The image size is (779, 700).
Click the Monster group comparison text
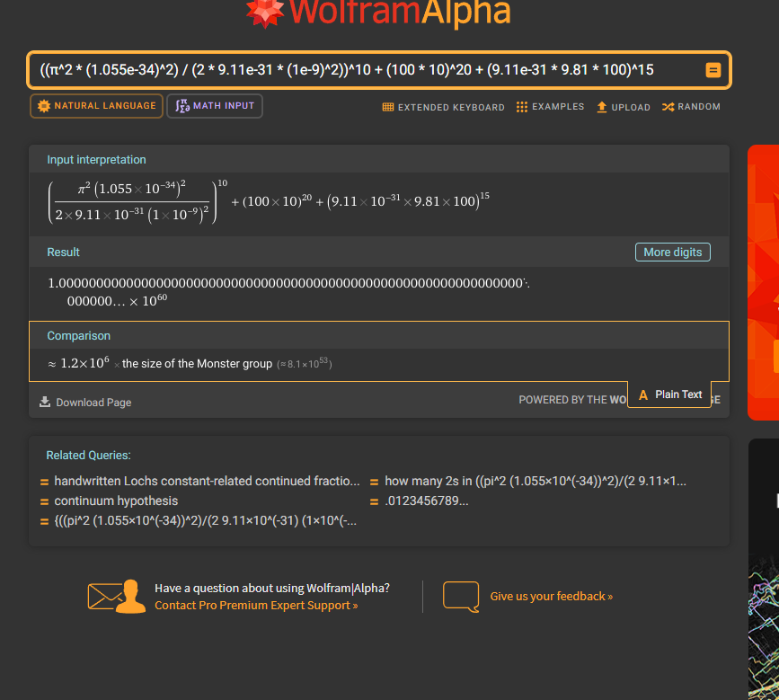[x=197, y=364]
